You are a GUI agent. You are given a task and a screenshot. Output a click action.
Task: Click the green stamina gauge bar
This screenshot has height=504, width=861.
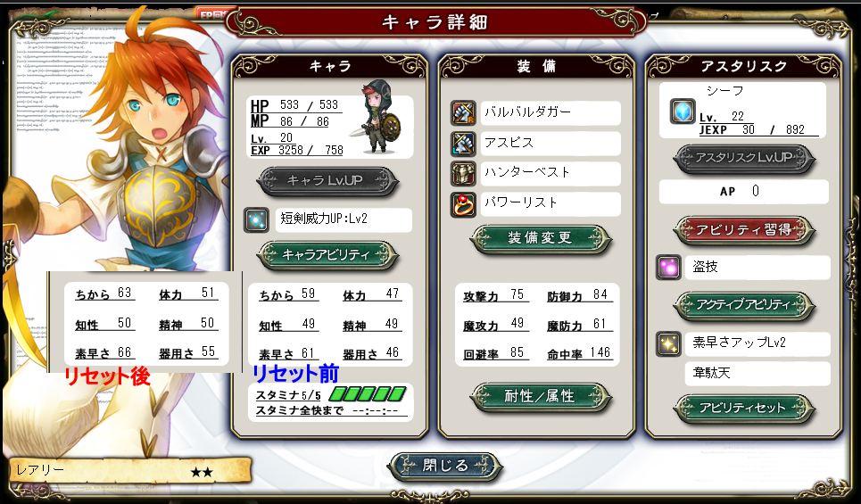pyautogui.click(x=368, y=393)
